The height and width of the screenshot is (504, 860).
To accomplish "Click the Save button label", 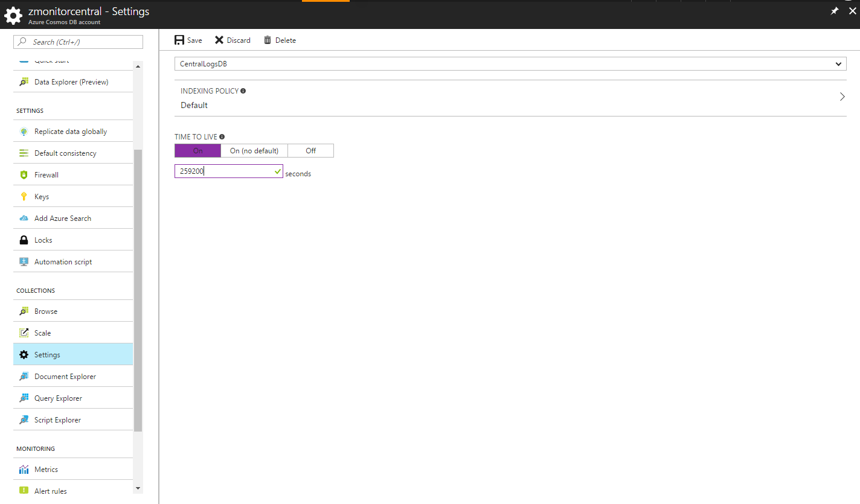I will (x=194, y=40).
